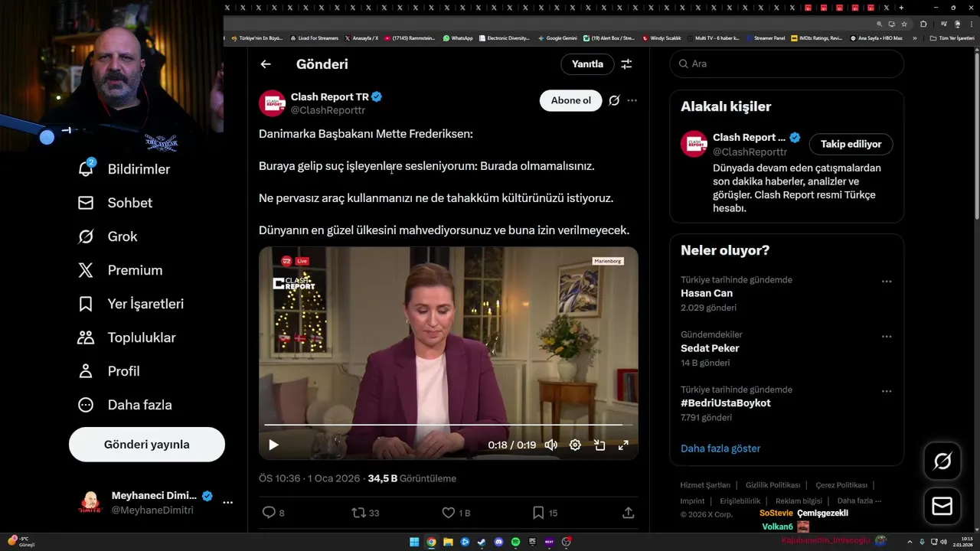The height and width of the screenshot is (551, 980).
Task: Open Google Gemini bookmark
Action: click(x=557, y=38)
